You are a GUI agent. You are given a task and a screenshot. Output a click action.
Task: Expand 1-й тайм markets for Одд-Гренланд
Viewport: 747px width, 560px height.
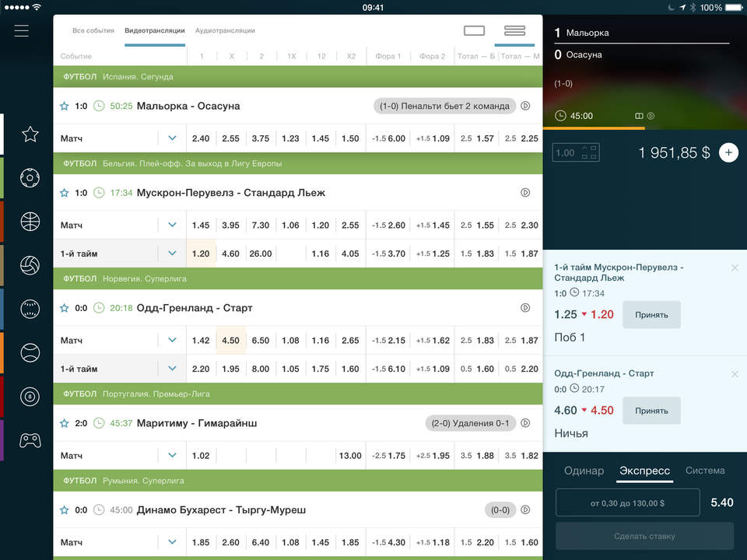tap(173, 369)
